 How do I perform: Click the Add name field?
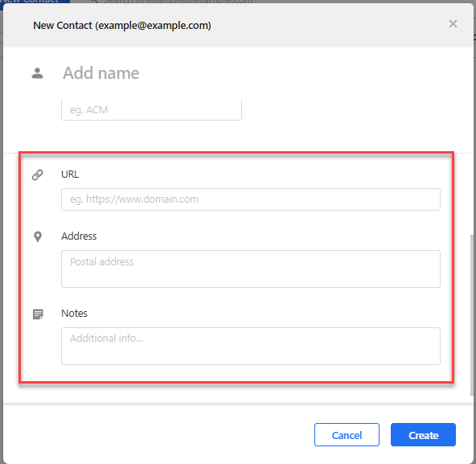pyautogui.click(x=101, y=73)
